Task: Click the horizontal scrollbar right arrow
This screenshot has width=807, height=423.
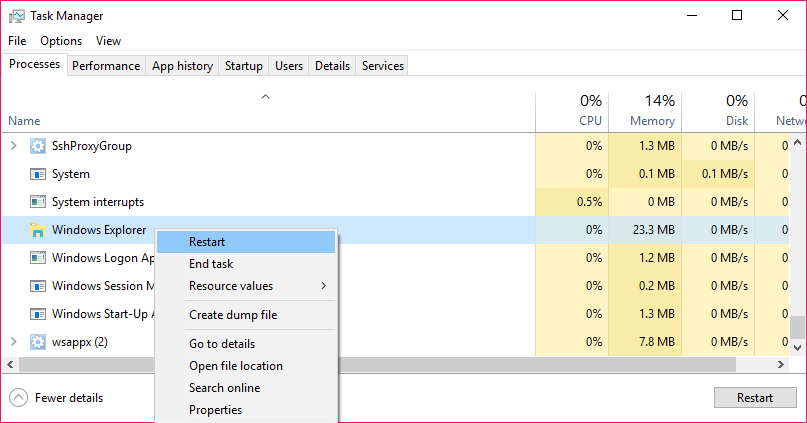Action: (x=781, y=364)
